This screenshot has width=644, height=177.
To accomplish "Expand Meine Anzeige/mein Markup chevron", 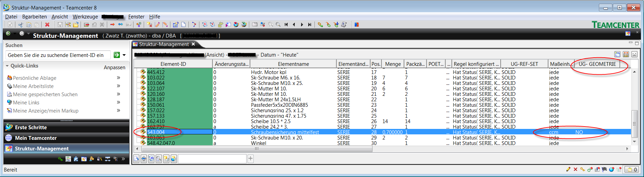I will (118, 110).
